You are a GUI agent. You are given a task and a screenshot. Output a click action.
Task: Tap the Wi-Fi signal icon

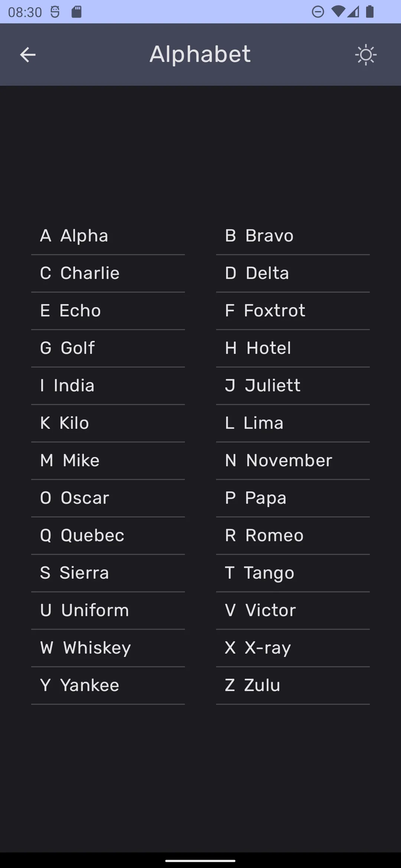[x=338, y=12]
